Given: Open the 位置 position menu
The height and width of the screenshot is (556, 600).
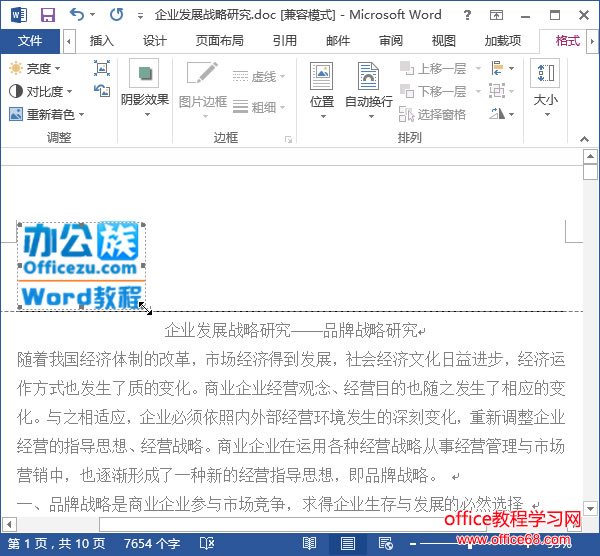Looking at the screenshot, I should (322, 90).
